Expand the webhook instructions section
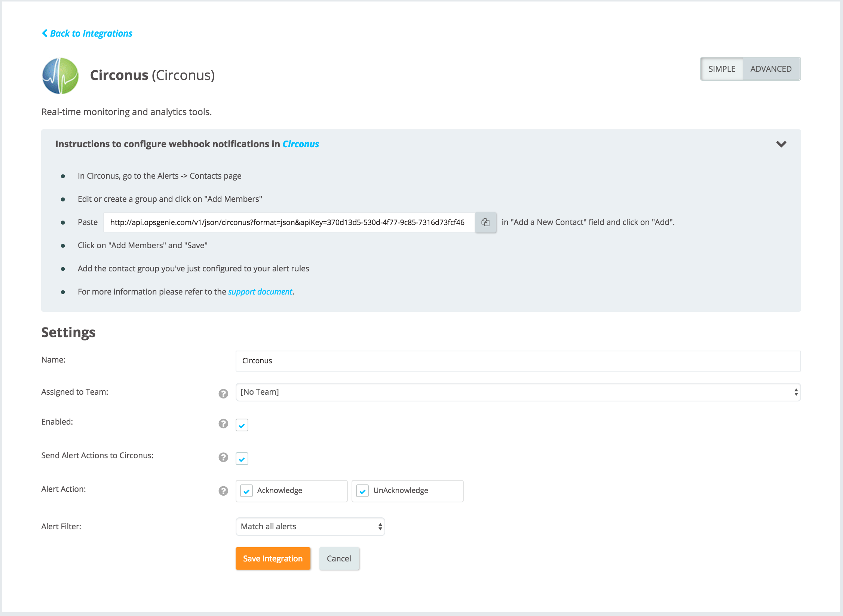 point(782,144)
